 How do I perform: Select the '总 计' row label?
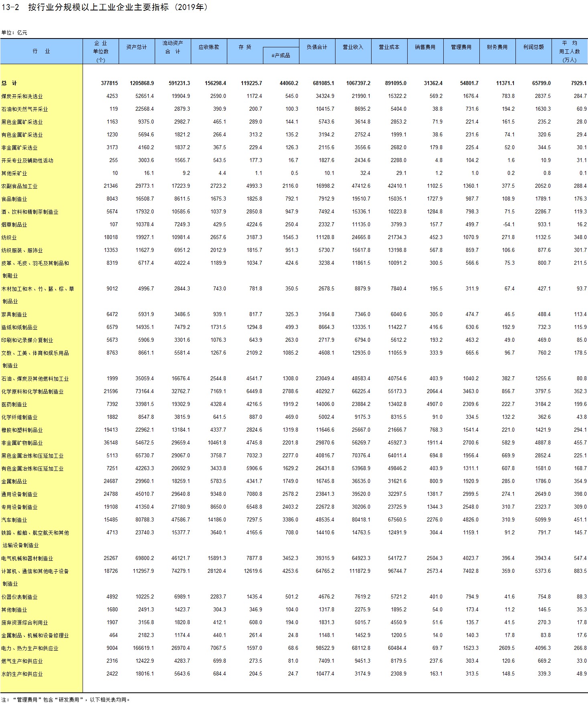pos(9,83)
